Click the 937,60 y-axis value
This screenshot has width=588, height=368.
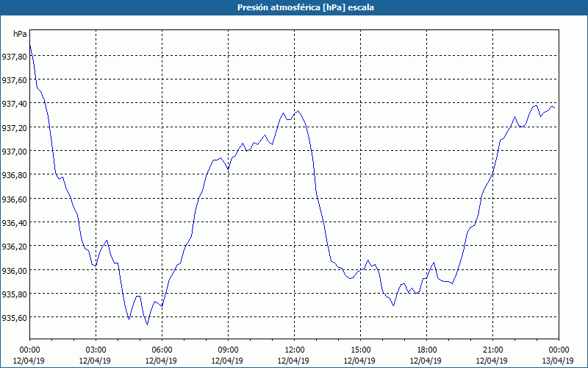pos(14,80)
